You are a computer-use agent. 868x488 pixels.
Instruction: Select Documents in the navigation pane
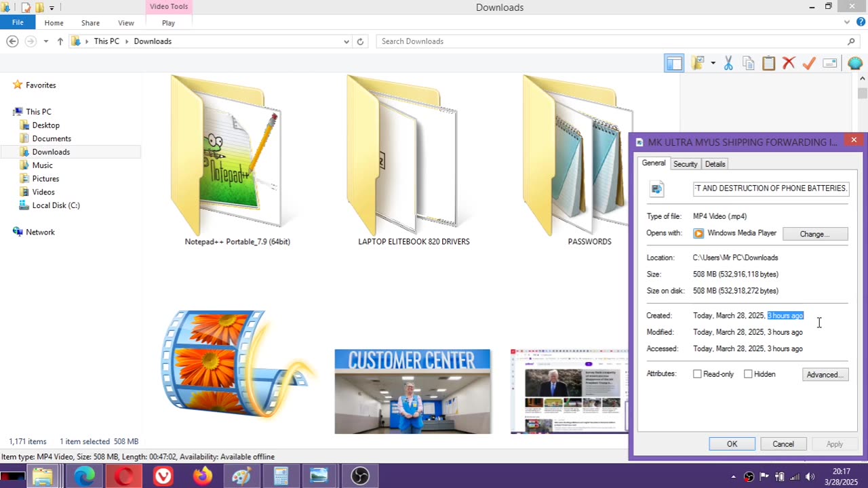tap(52, 138)
